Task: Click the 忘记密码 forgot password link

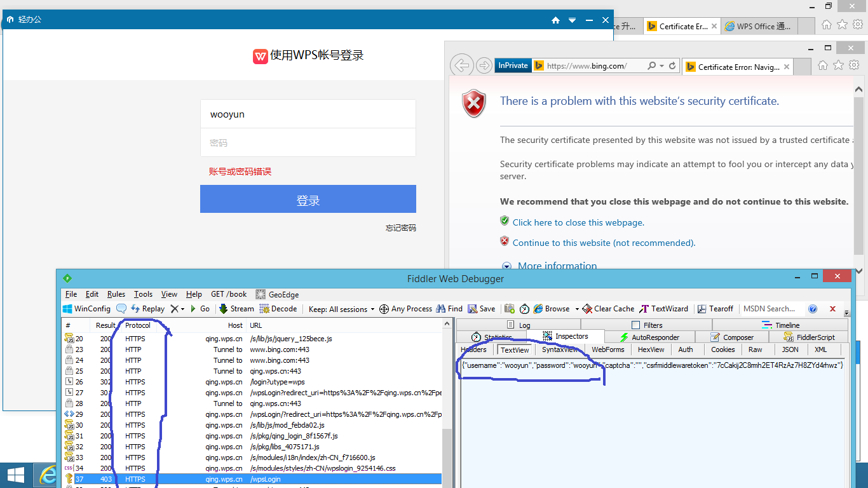Action: tap(400, 227)
